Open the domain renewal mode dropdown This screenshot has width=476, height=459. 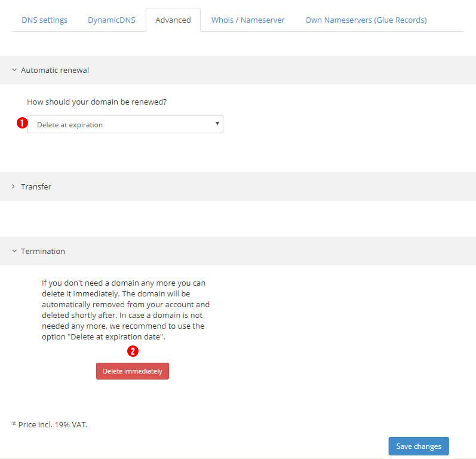coord(125,124)
